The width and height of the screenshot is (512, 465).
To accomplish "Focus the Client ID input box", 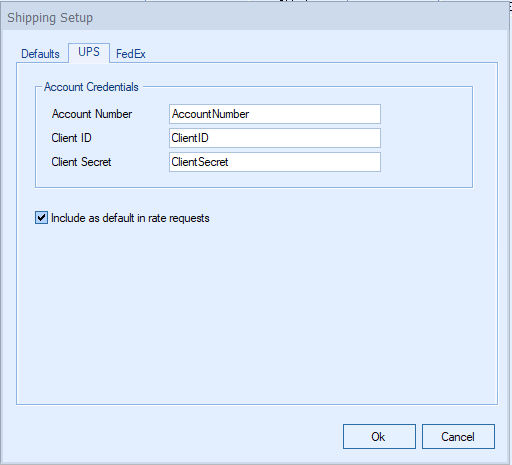I will 275,138.
